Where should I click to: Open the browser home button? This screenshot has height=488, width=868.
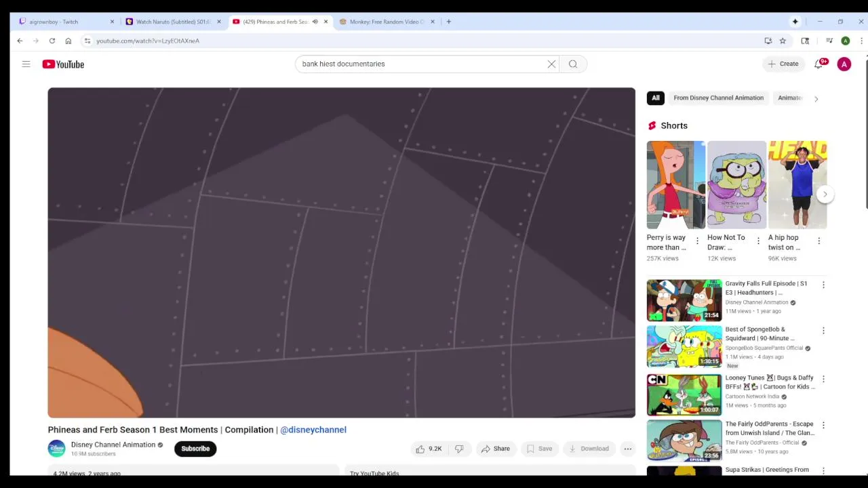pyautogui.click(x=68, y=41)
